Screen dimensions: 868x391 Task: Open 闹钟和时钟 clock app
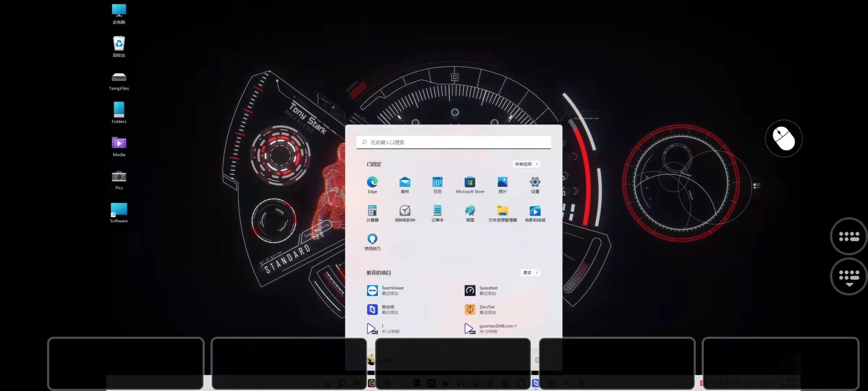[405, 213]
